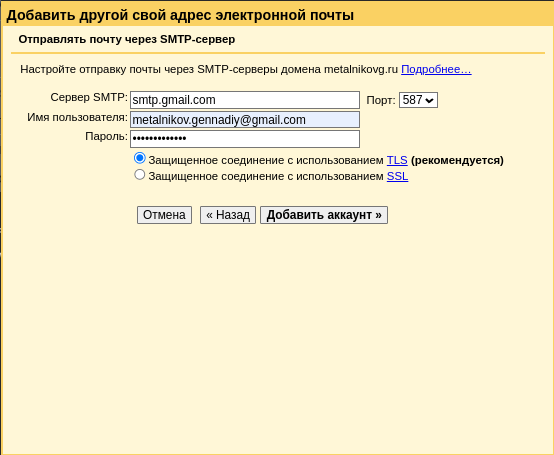Go back with the « Назад button
This screenshot has width=554, height=455.
[x=228, y=215]
